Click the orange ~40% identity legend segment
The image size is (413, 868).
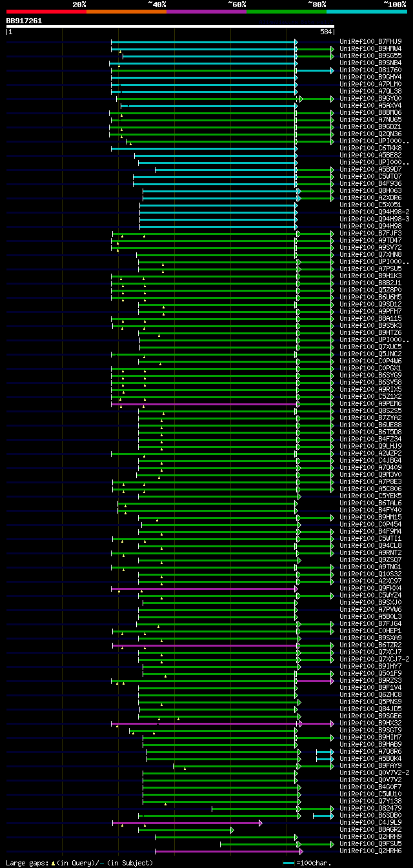pyautogui.click(x=126, y=12)
